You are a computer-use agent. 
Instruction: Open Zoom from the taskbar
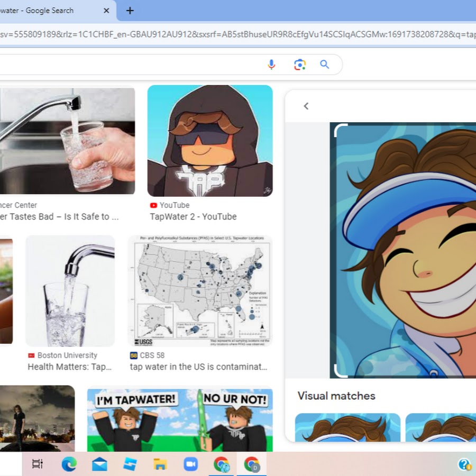tap(190, 464)
